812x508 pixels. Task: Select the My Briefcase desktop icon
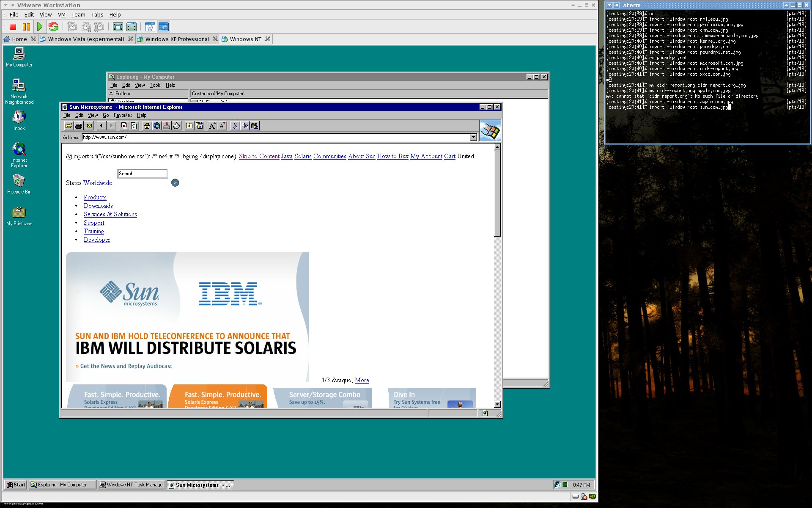[19, 216]
